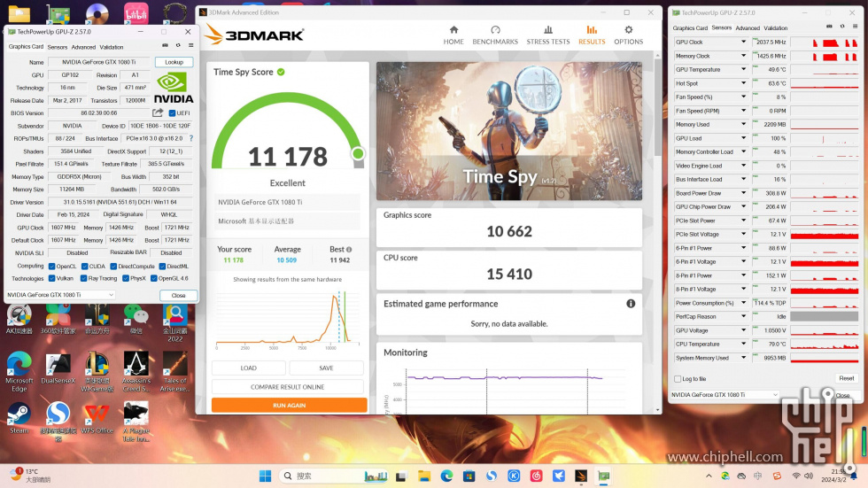Viewport: 868px width, 488px height.
Task: Toggle CUDA checkbox
Action: point(85,266)
